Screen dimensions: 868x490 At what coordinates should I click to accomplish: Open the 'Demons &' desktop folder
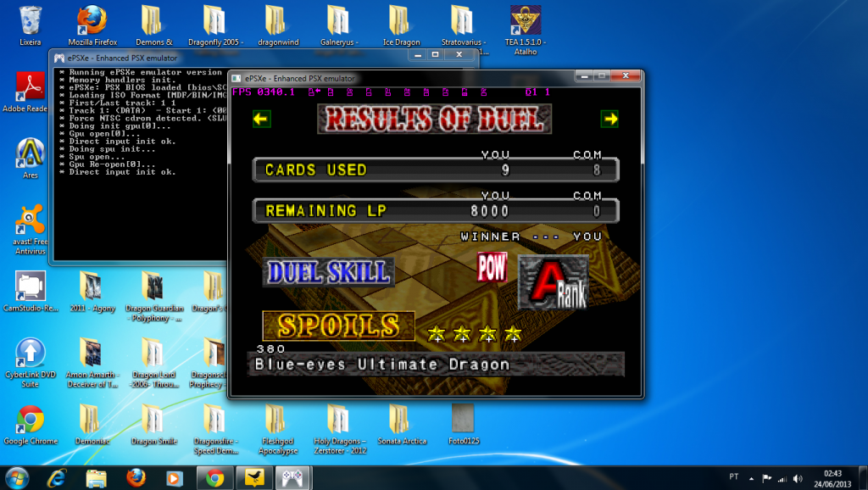pos(154,26)
